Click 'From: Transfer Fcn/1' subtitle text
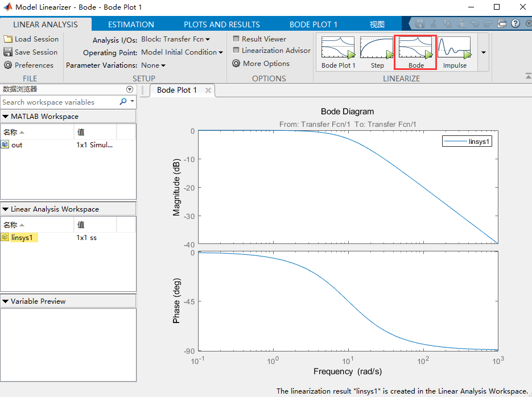This screenshot has width=532, height=397. (x=315, y=125)
